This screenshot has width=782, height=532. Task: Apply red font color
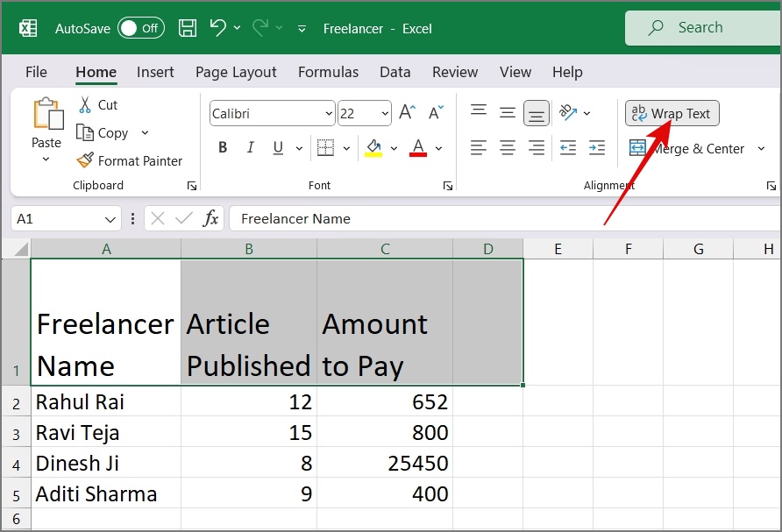click(418, 147)
